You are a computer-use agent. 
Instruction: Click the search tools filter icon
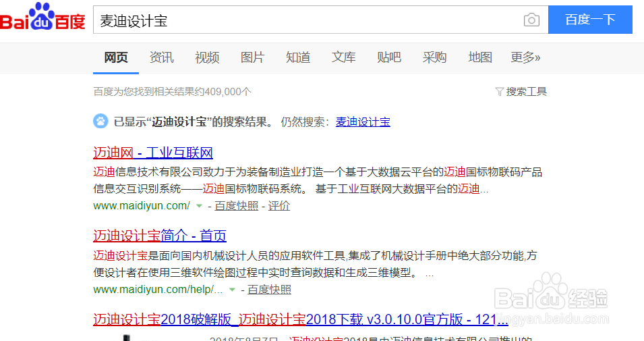point(500,91)
